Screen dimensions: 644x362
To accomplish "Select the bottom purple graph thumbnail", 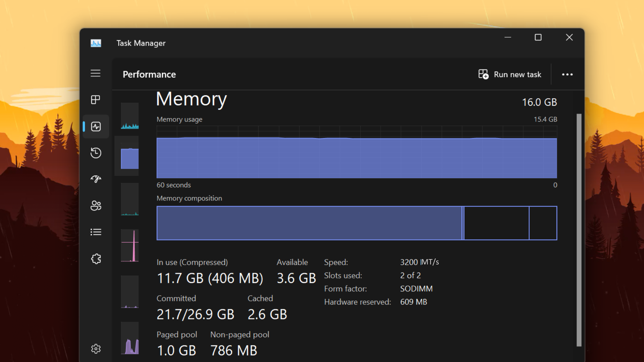I will click(x=130, y=339).
